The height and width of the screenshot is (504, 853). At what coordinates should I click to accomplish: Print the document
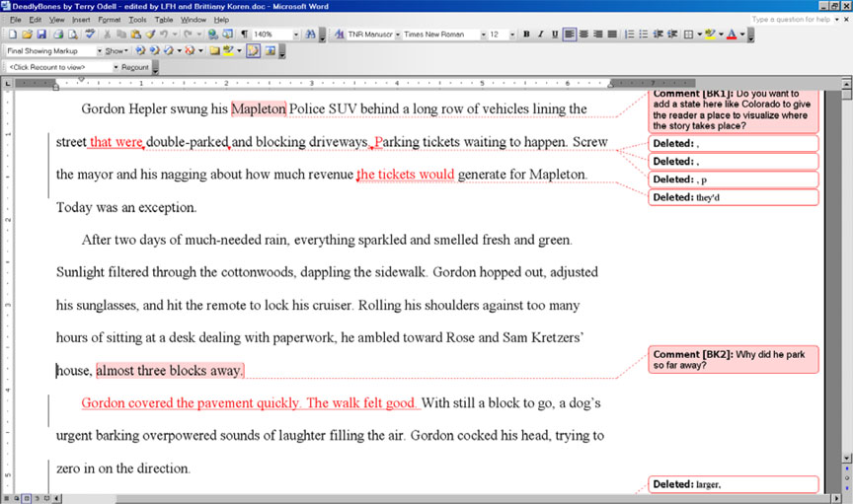[58, 35]
